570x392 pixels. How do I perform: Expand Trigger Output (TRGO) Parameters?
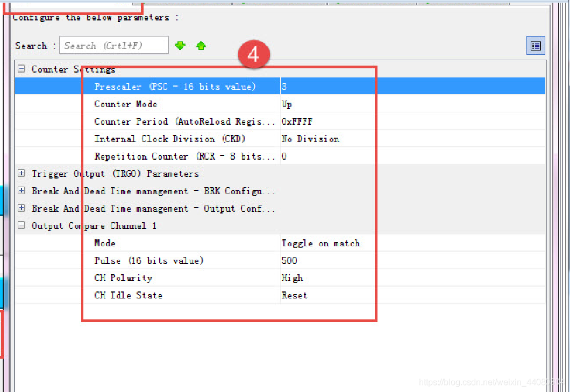coord(22,173)
